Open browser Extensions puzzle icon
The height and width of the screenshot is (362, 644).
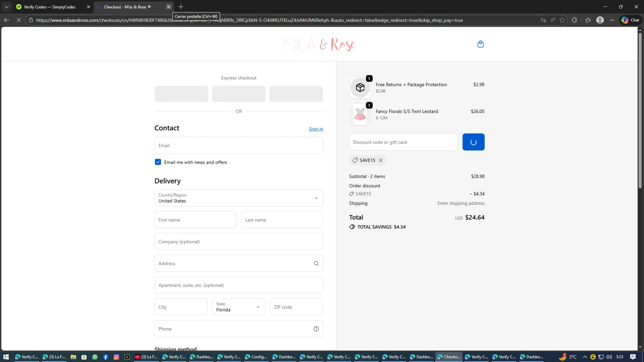574,20
